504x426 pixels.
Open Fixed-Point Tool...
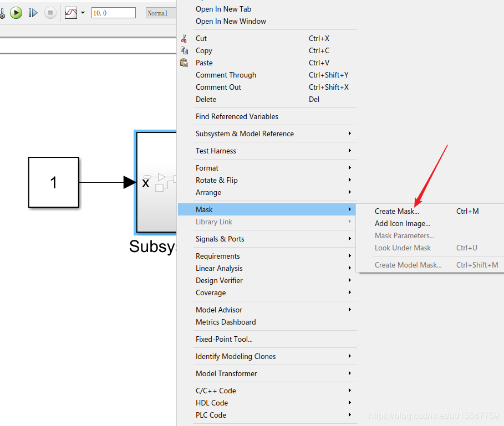pyautogui.click(x=267, y=339)
